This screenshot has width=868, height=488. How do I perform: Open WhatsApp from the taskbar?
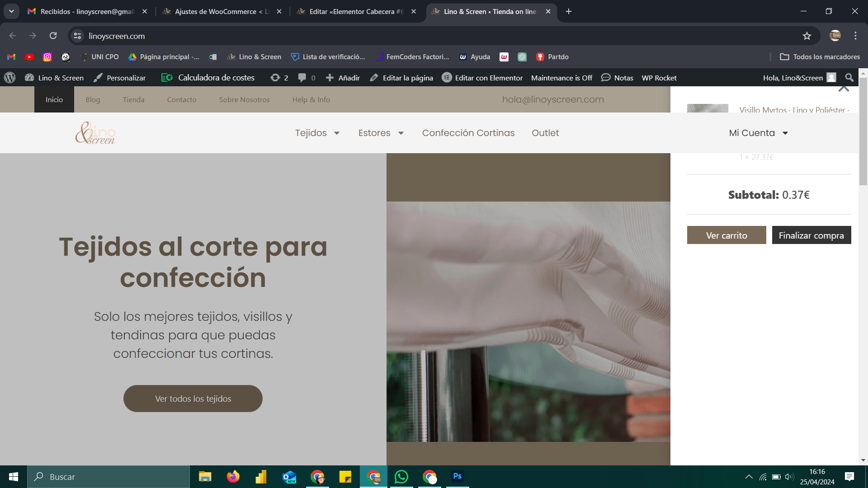coord(401,477)
